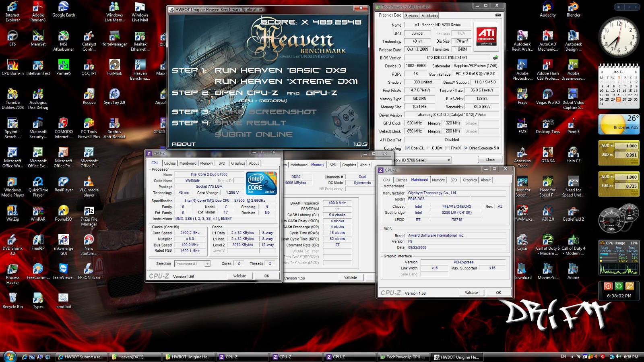The width and height of the screenshot is (644, 362).
Task: Click the AUD value field 1.000 in top converter
Action: pyautogui.click(x=627, y=146)
